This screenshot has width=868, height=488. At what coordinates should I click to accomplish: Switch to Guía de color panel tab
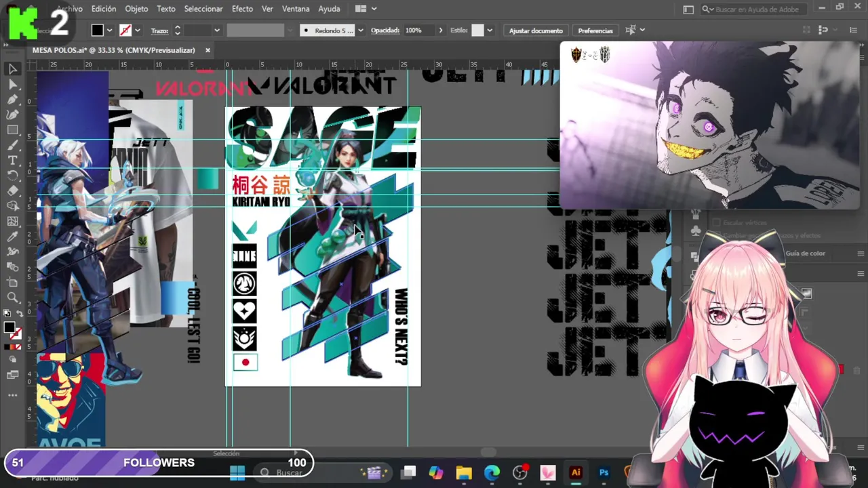(x=805, y=253)
